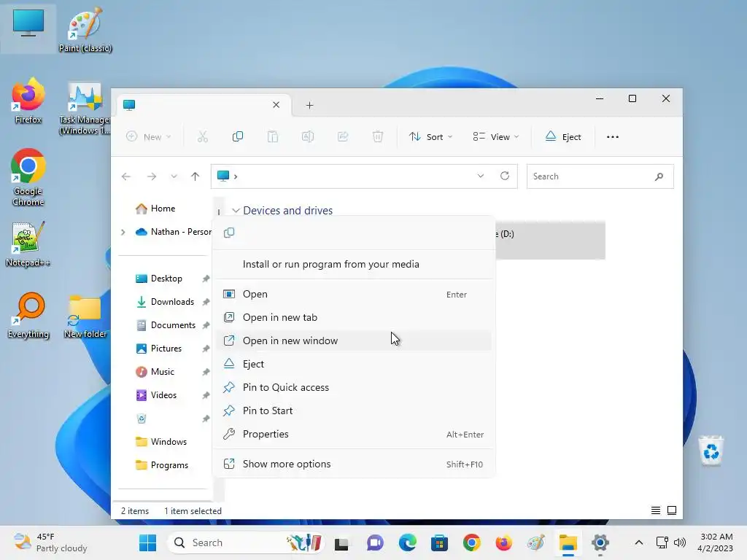This screenshot has height=560, width=747.
Task: Open Videos in navigation pane
Action: point(156,395)
